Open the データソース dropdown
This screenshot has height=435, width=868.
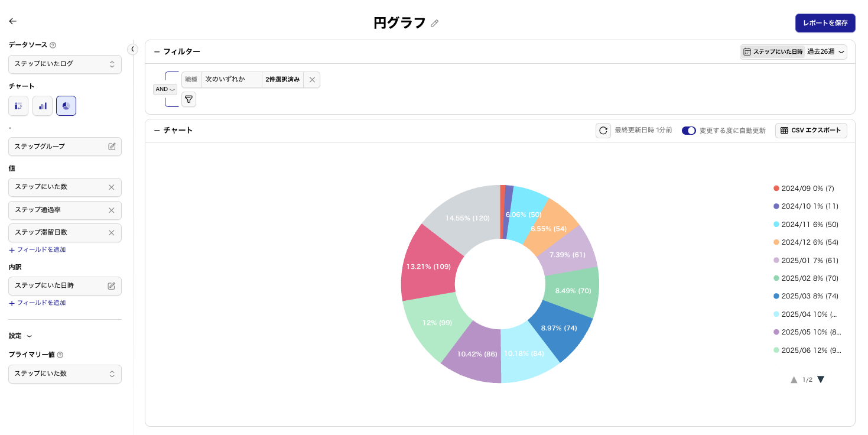[65, 64]
